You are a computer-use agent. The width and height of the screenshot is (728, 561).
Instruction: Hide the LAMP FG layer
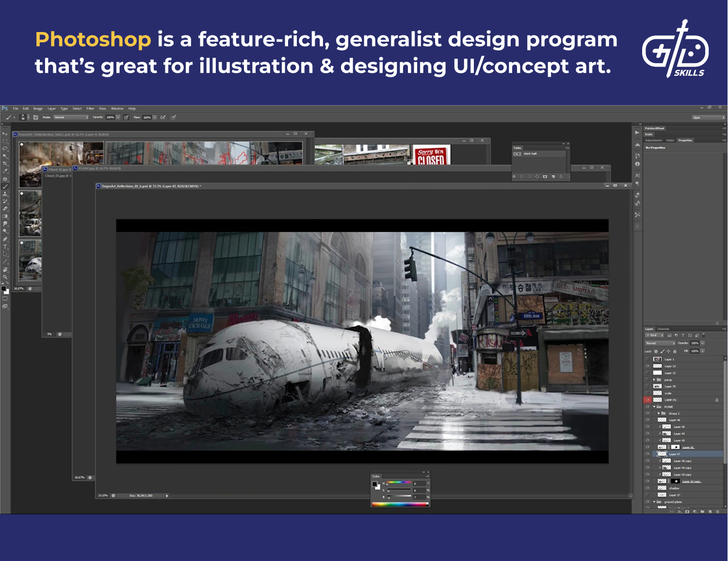pos(647,400)
